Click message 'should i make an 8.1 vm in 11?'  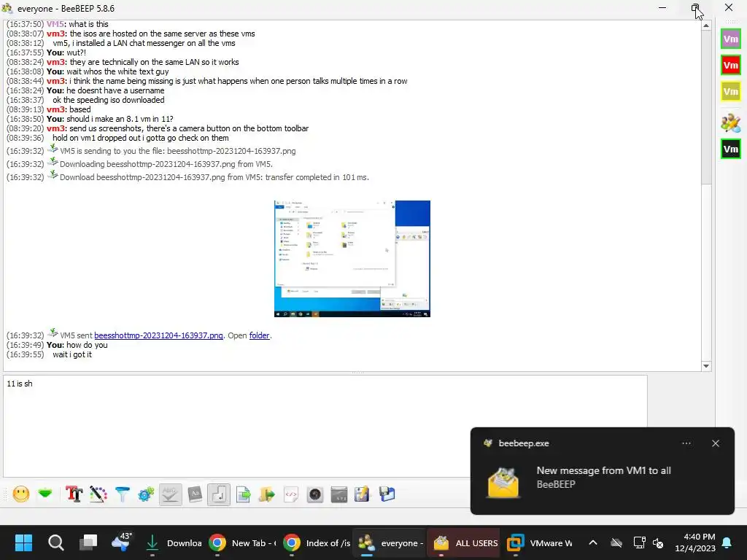pos(120,119)
